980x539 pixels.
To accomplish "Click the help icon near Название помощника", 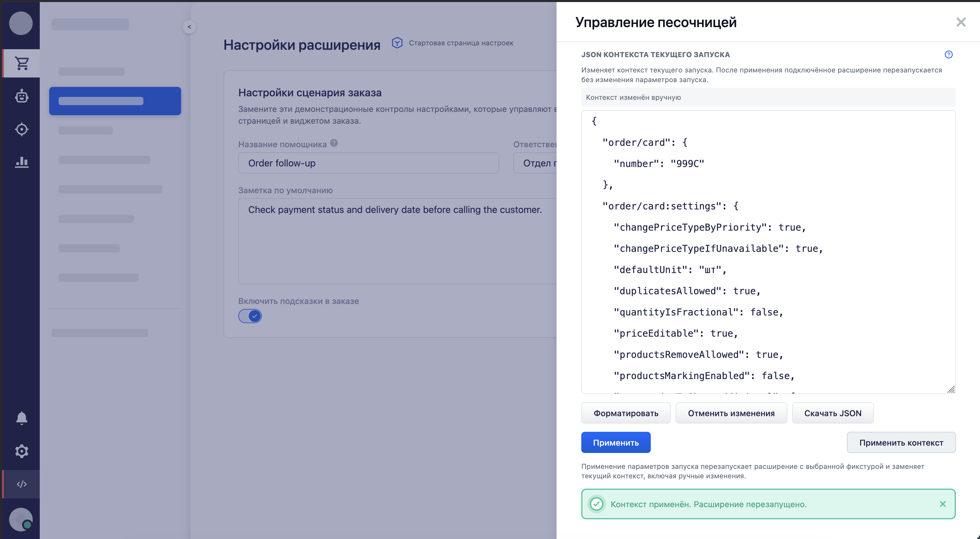I will point(334,143).
